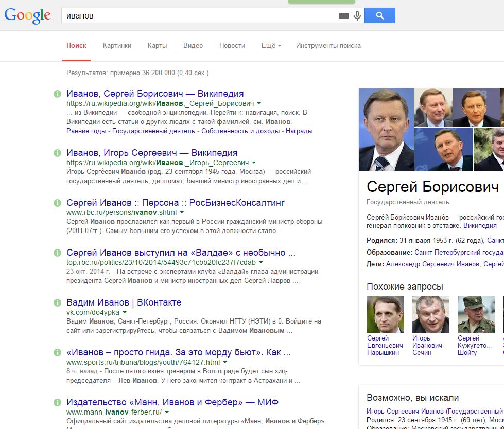Open the on-screen keyboard icon
The image size is (504, 429).
click(343, 16)
